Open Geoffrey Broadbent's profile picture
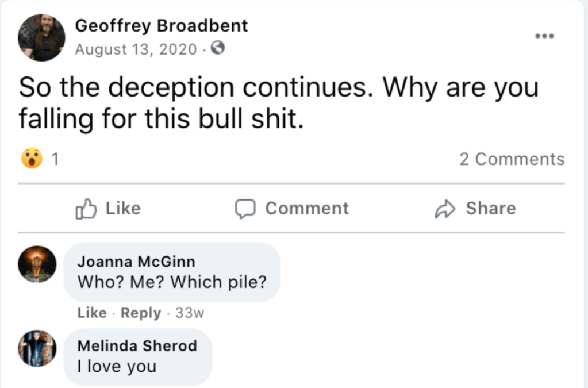Viewport: 588px width, 388px height. click(x=41, y=37)
